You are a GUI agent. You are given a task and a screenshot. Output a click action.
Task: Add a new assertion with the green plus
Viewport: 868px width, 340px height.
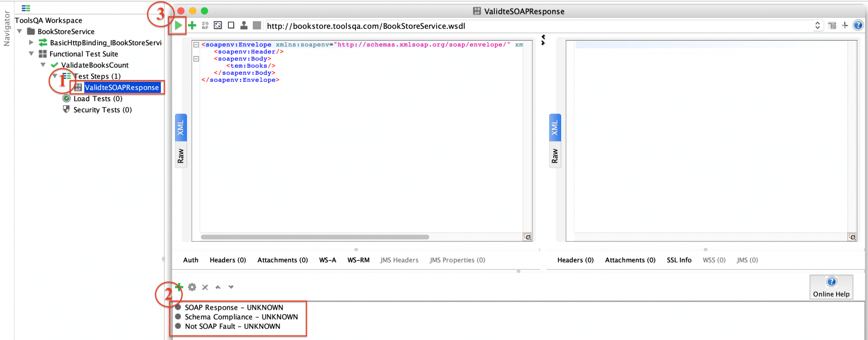[x=179, y=287]
